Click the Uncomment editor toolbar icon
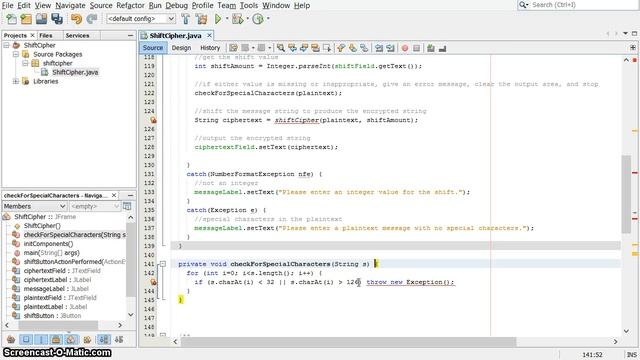 [442, 48]
